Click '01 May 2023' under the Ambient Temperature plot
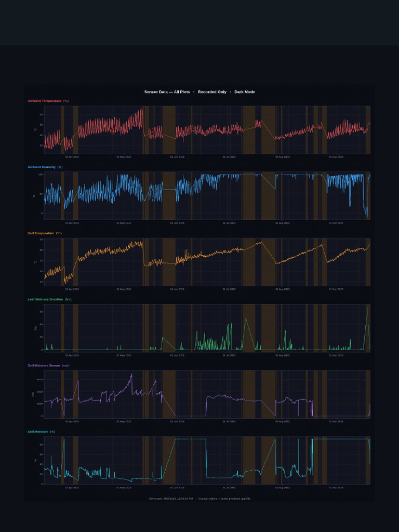399x532 pixels. (x=124, y=157)
